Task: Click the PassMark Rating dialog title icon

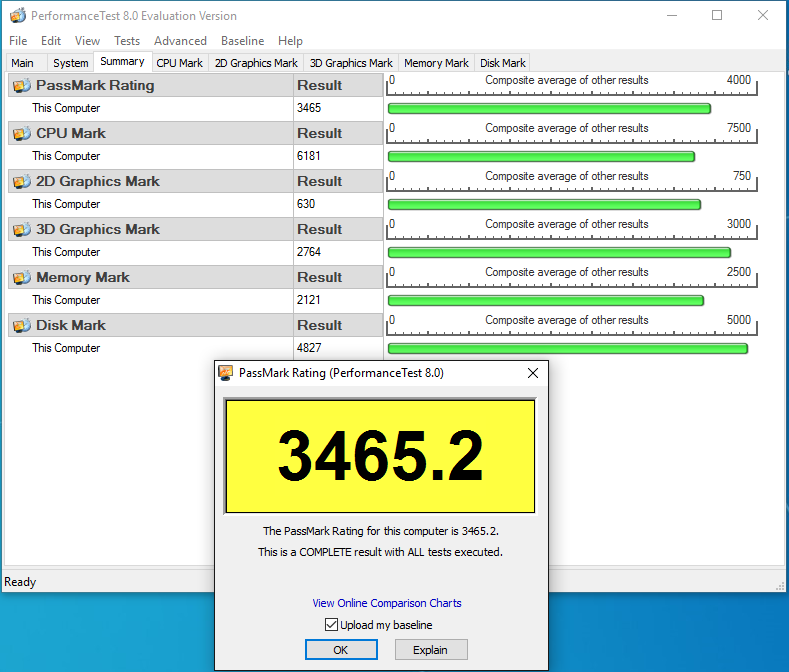Action: [226, 373]
